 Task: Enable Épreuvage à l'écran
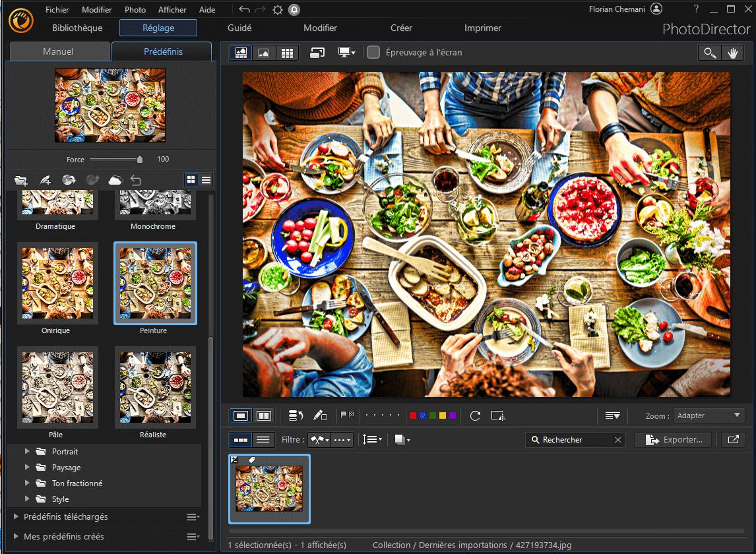(373, 52)
